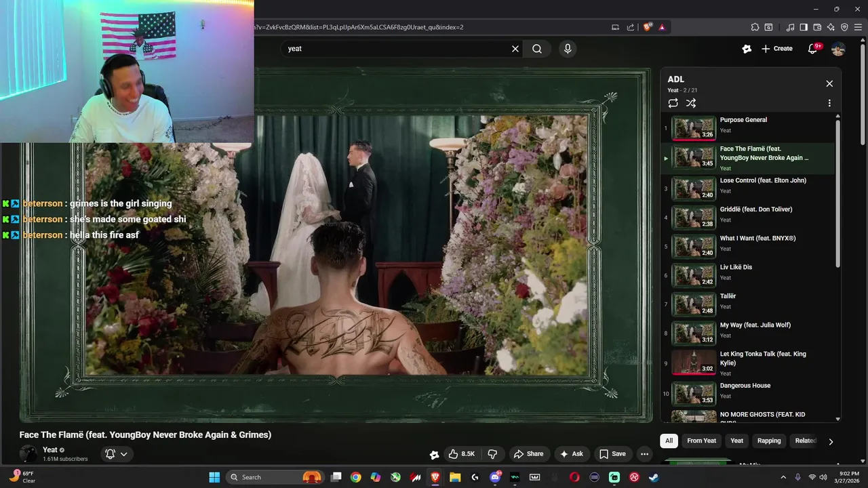Open more actions ellipsis under video
The image size is (868, 488).
(x=645, y=454)
